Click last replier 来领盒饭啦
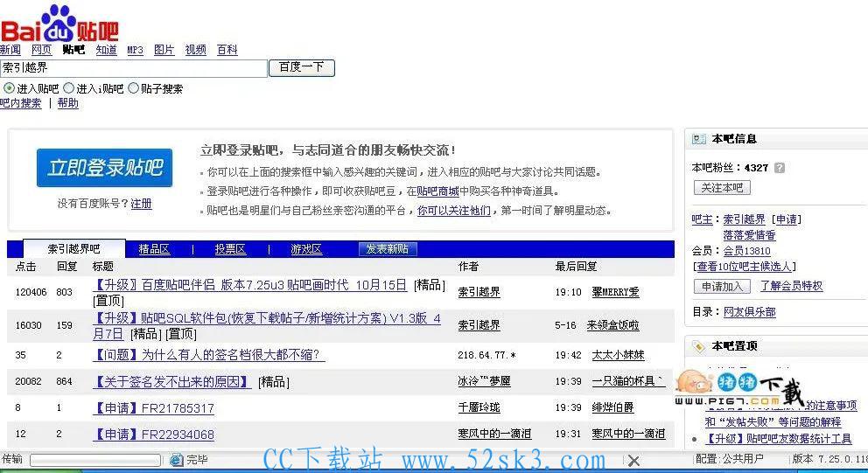This screenshot has height=473, width=868. pyautogui.click(x=612, y=325)
